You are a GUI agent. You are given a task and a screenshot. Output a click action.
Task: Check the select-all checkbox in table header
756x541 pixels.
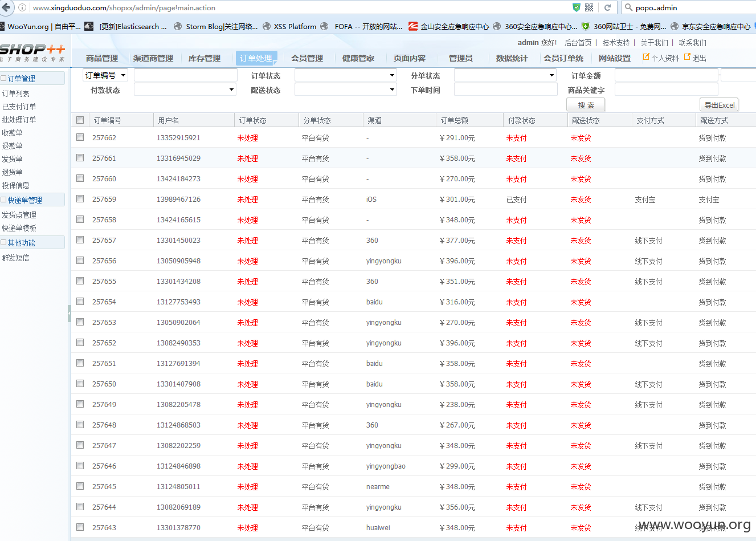[x=80, y=120]
